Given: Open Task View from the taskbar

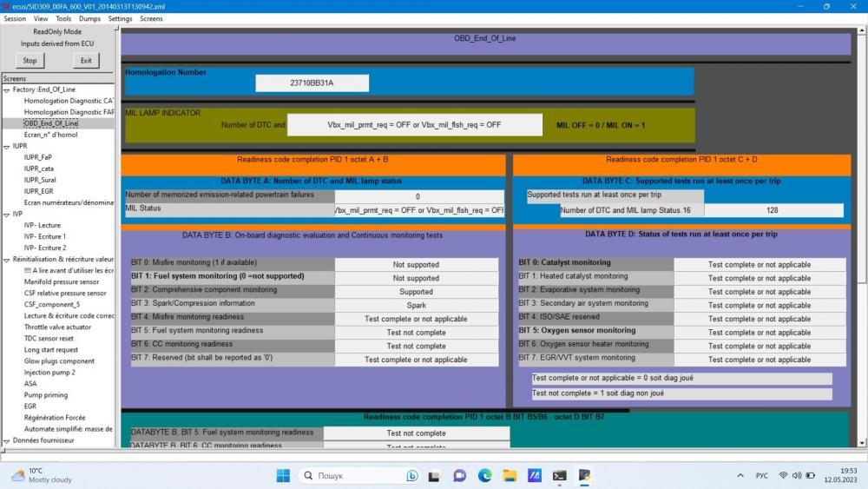Looking at the screenshot, I should [x=434, y=476].
